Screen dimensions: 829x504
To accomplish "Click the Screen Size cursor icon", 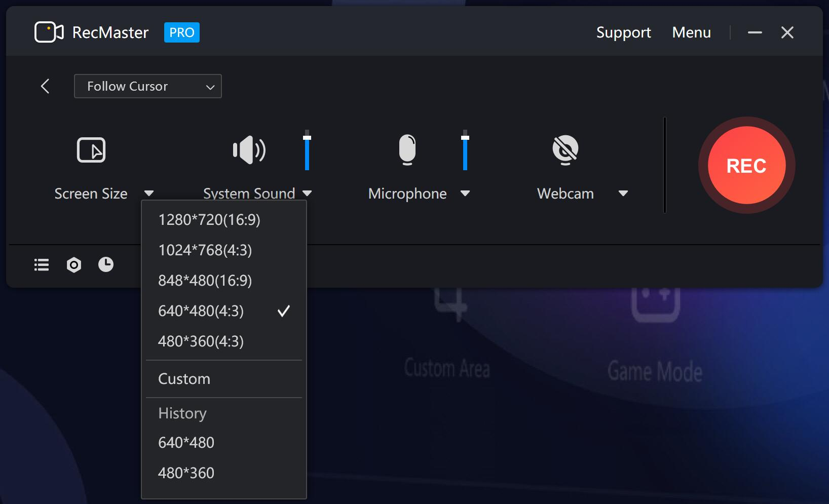I will pyautogui.click(x=91, y=150).
